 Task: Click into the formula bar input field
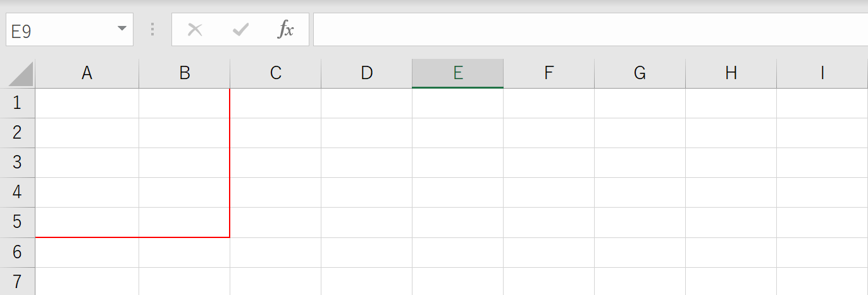coord(590,30)
